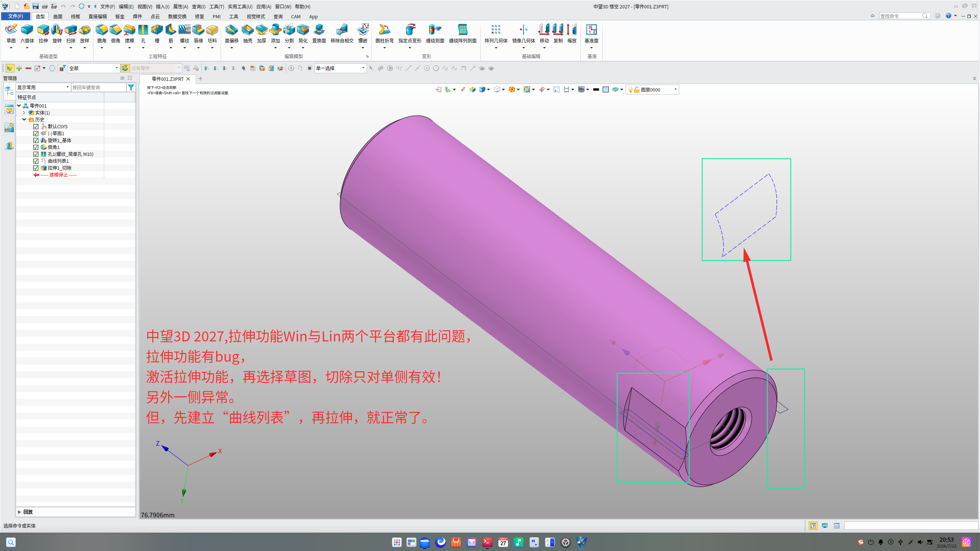Open the 直接编辑 ribbon tab
The width and height of the screenshot is (980, 551).
[98, 16]
